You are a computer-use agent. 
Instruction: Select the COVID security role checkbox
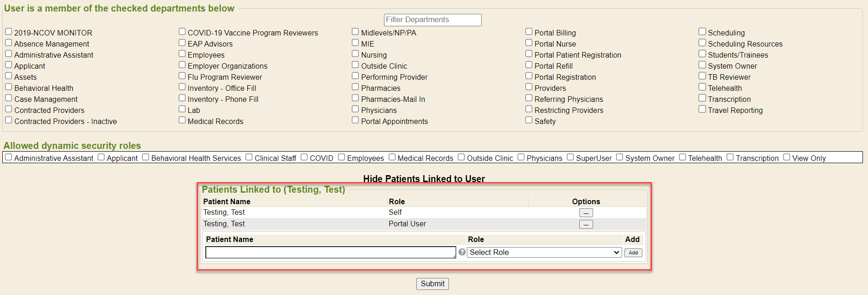[304, 157]
